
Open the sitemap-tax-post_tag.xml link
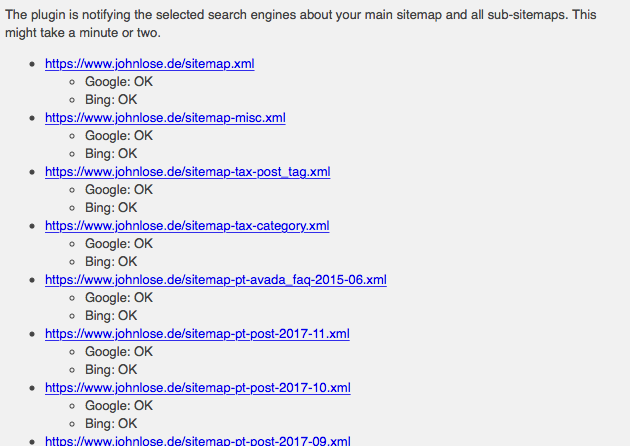point(188,172)
